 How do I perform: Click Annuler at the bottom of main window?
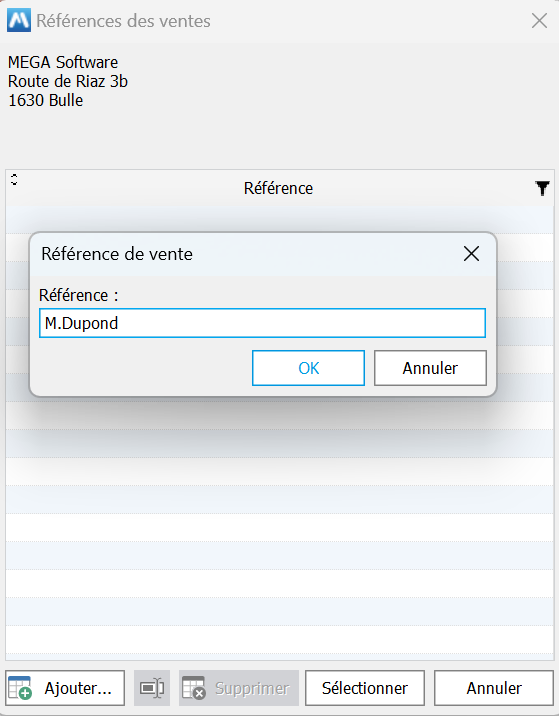(494, 688)
